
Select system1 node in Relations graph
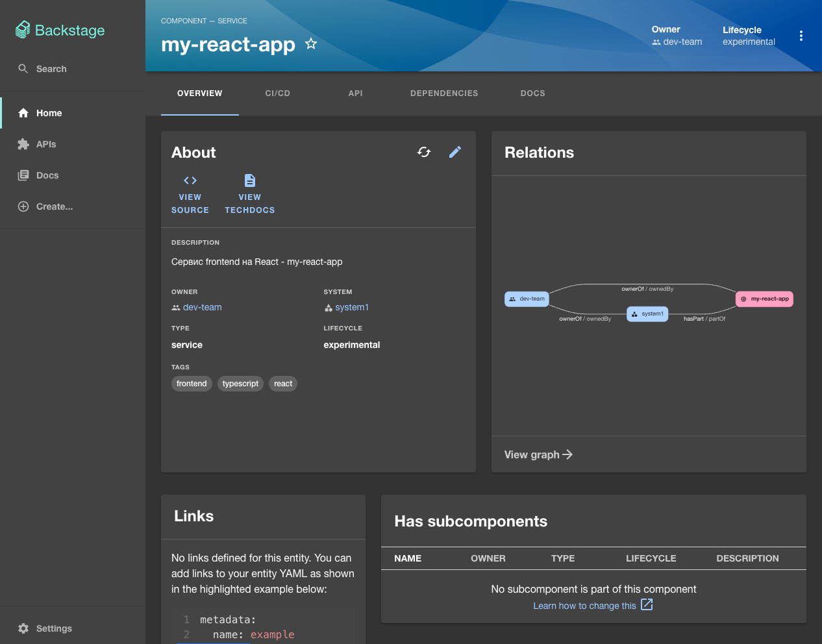click(647, 314)
